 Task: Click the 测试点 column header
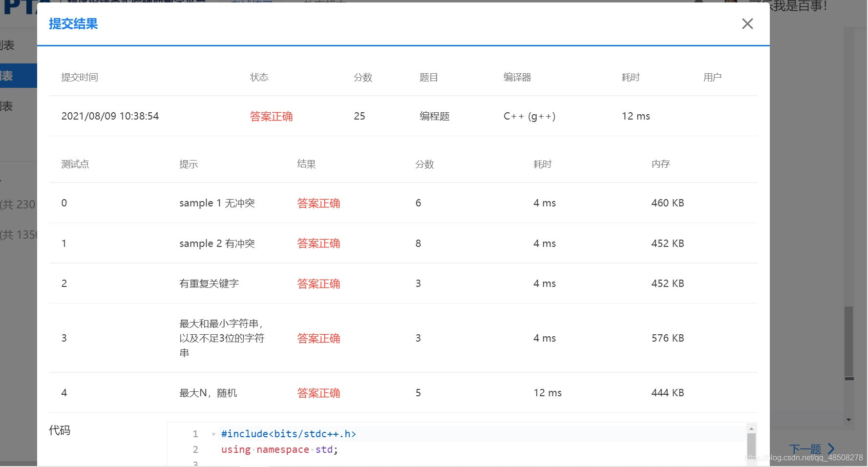[x=75, y=164]
